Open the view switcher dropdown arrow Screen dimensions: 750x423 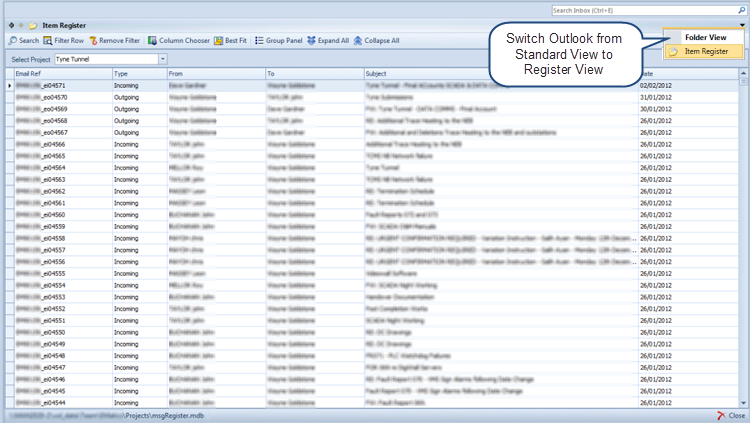(x=742, y=25)
